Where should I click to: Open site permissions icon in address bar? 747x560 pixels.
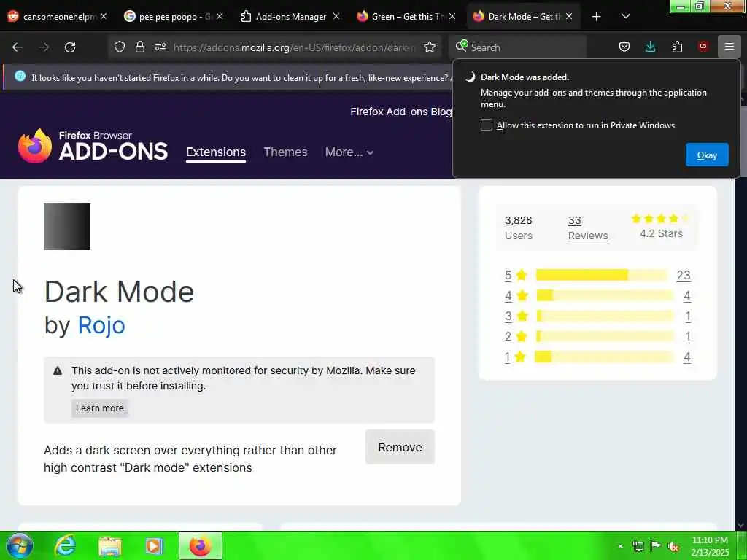(x=160, y=47)
